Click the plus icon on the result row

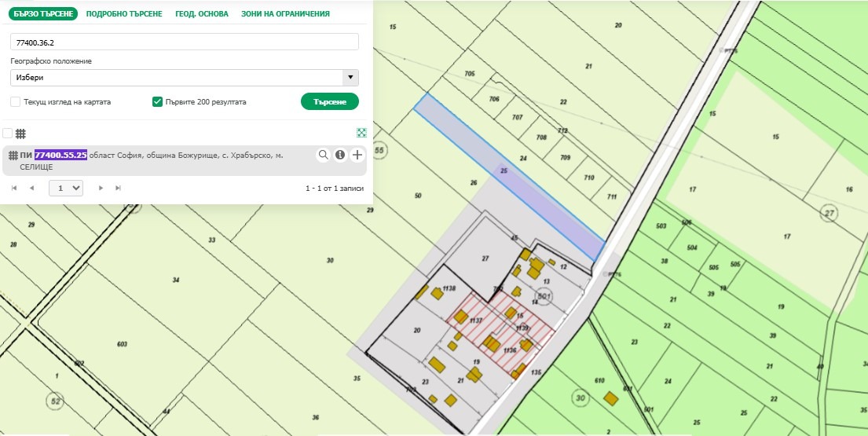tap(357, 156)
